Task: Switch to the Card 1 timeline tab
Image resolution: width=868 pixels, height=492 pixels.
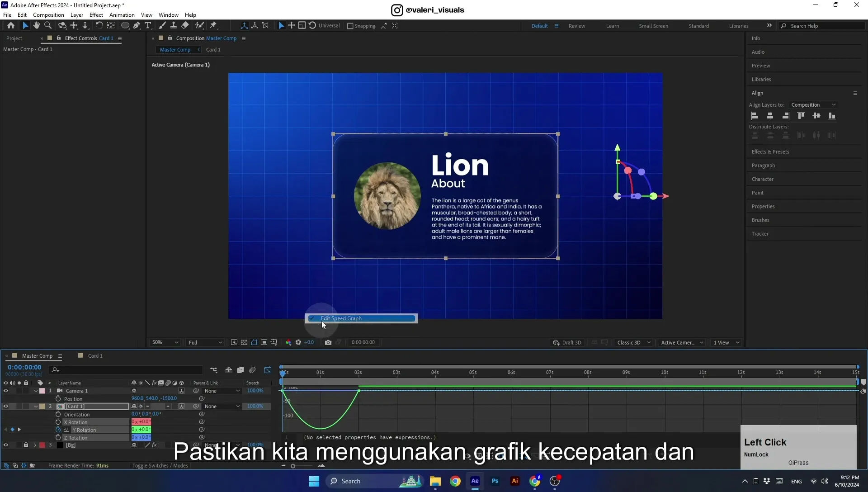Action: pos(95,356)
